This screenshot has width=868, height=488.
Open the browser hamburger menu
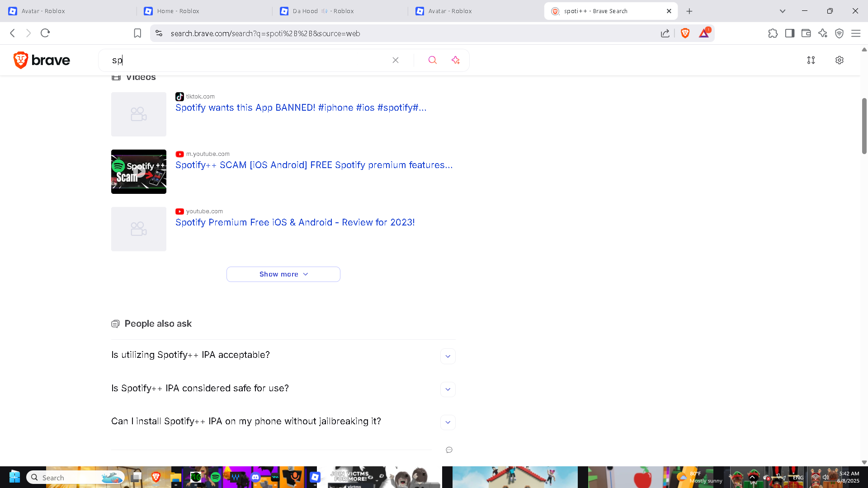point(856,33)
